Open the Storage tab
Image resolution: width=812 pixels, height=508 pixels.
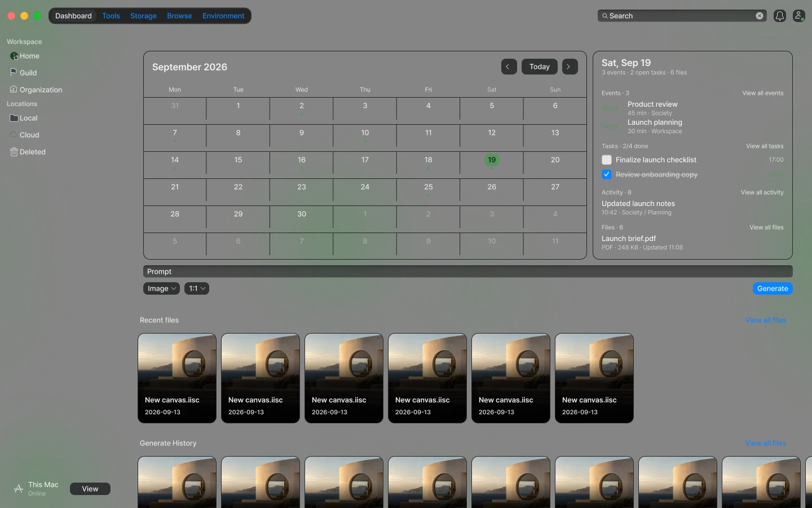click(x=143, y=16)
